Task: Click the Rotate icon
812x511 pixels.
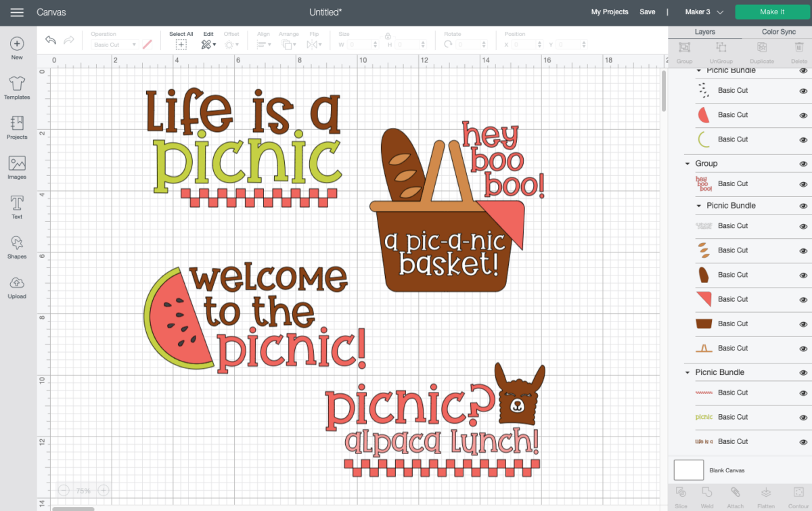Action: point(449,44)
